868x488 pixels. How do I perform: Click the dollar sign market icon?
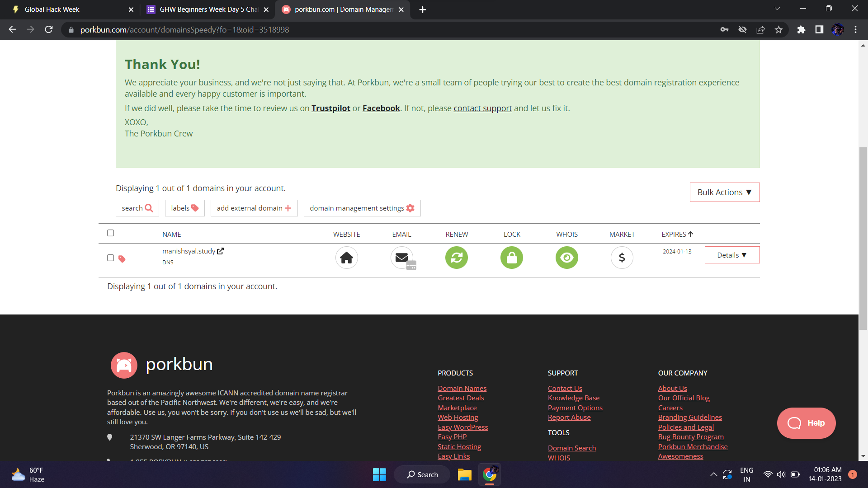(x=622, y=258)
